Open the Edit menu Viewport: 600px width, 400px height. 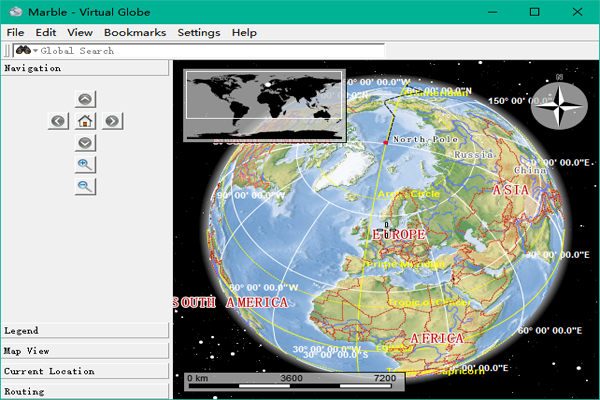pos(46,33)
